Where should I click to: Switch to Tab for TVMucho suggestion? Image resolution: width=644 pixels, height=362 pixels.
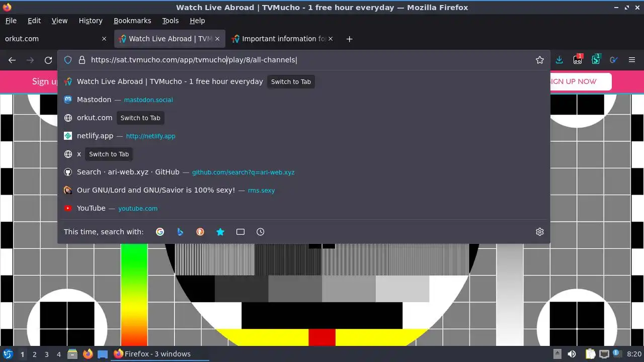point(291,81)
